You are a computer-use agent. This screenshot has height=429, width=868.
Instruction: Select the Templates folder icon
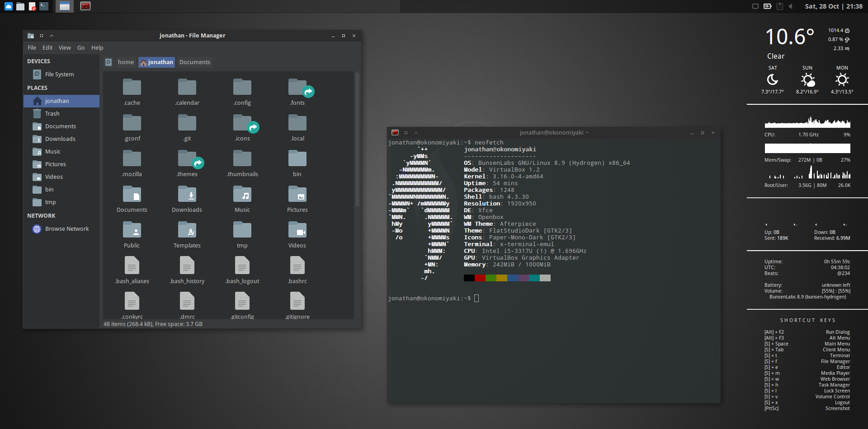tap(187, 229)
